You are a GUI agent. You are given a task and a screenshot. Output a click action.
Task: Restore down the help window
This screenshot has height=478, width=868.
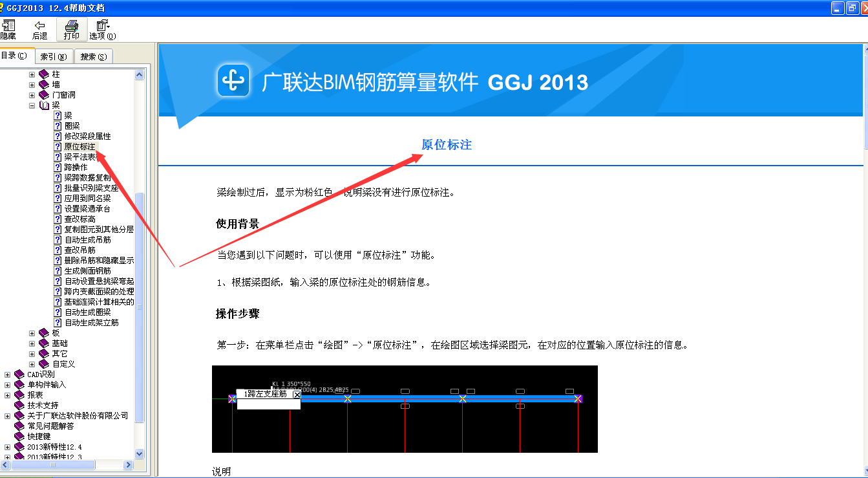853,8
